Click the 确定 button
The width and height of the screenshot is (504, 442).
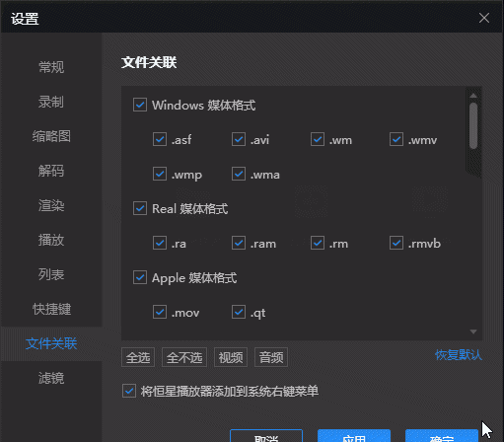click(442, 436)
